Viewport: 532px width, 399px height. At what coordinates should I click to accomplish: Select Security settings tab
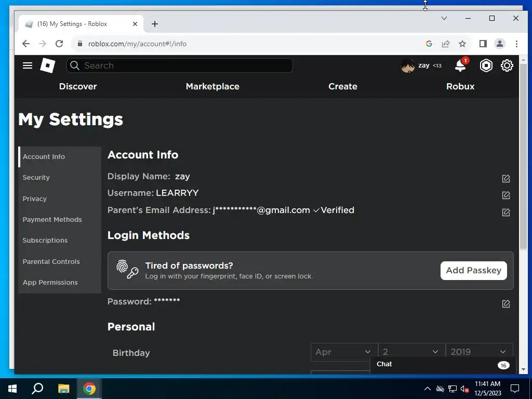click(x=60, y=178)
